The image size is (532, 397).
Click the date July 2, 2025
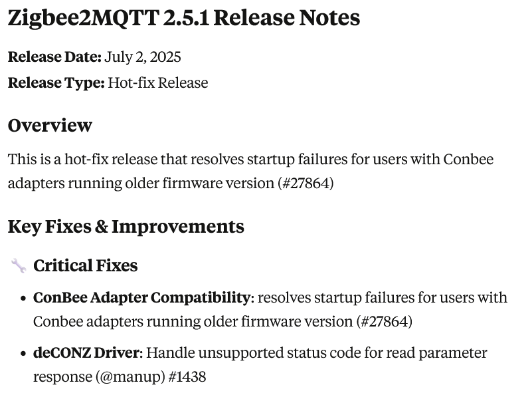click(x=143, y=57)
